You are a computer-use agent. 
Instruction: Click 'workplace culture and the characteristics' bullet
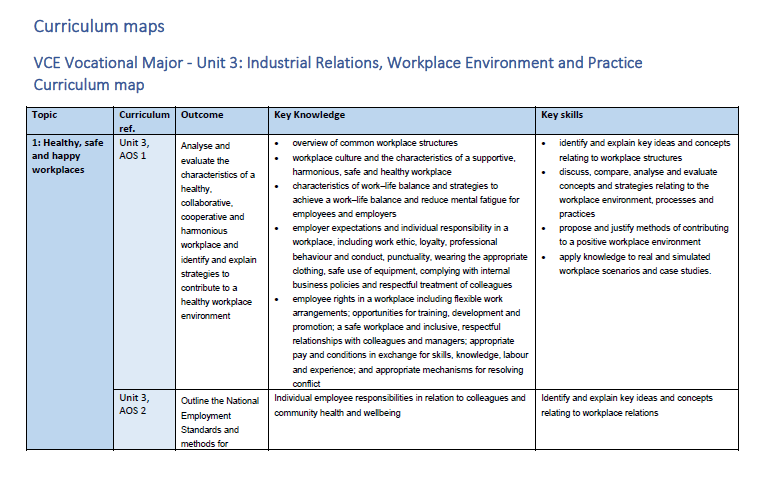(x=404, y=165)
